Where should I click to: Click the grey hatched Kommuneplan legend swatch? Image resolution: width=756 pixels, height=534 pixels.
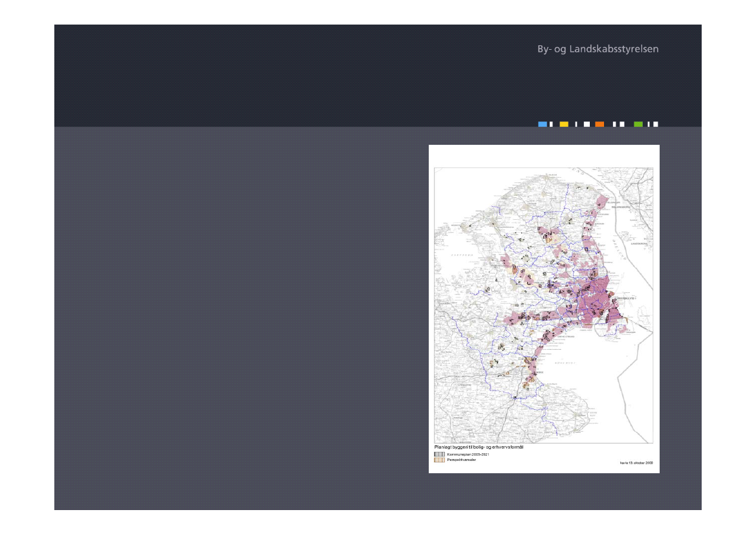pos(439,454)
